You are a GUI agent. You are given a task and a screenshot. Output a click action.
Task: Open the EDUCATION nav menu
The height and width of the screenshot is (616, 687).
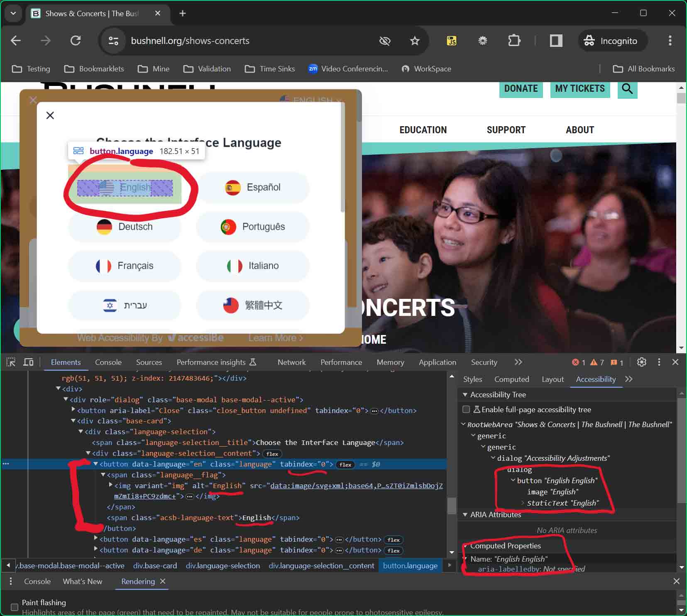[x=423, y=130]
